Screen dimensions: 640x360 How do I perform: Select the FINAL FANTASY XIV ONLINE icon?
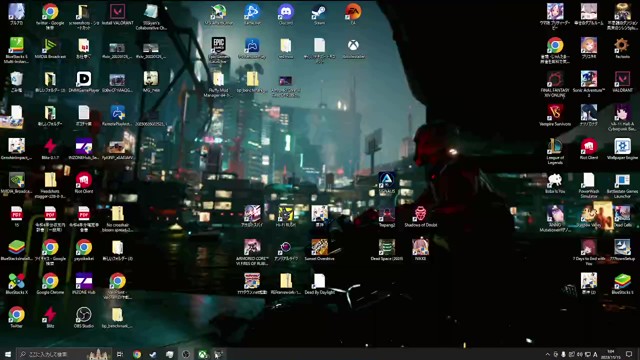point(555,84)
